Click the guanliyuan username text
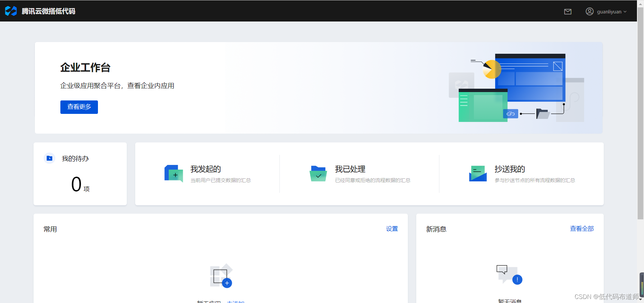 click(609, 12)
